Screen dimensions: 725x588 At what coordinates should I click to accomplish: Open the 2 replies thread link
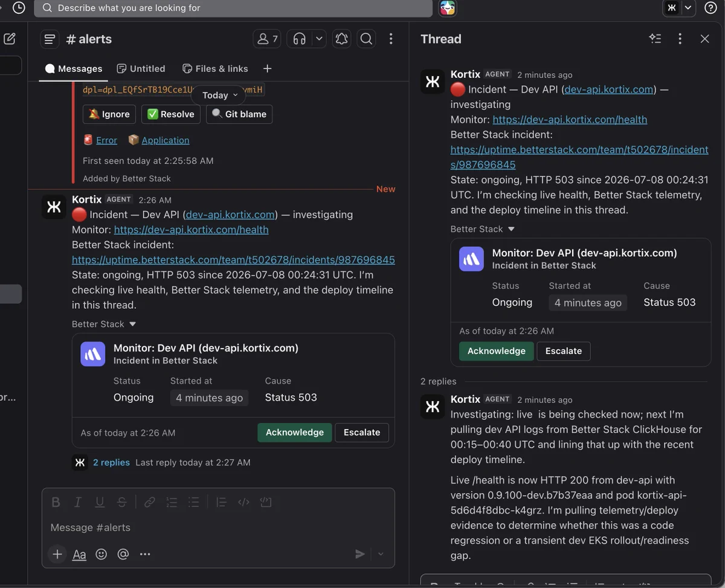click(x=111, y=462)
